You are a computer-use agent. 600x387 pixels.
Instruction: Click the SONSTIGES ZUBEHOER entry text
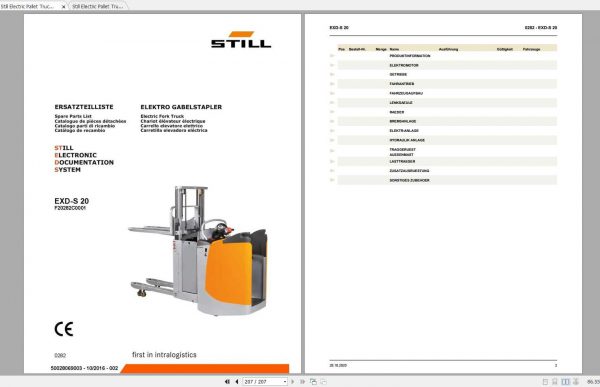point(409,180)
